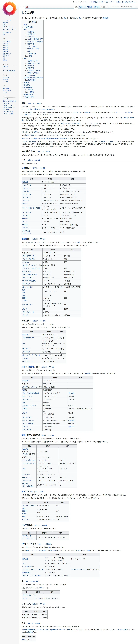Select the 閲覧 tab
Image resolution: width=138 pixels, height=644 pixels.
click(76, 7)
